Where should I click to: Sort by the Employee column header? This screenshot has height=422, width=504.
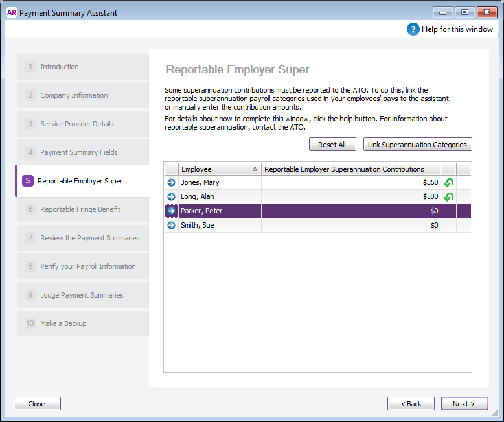tap(219, 169)
